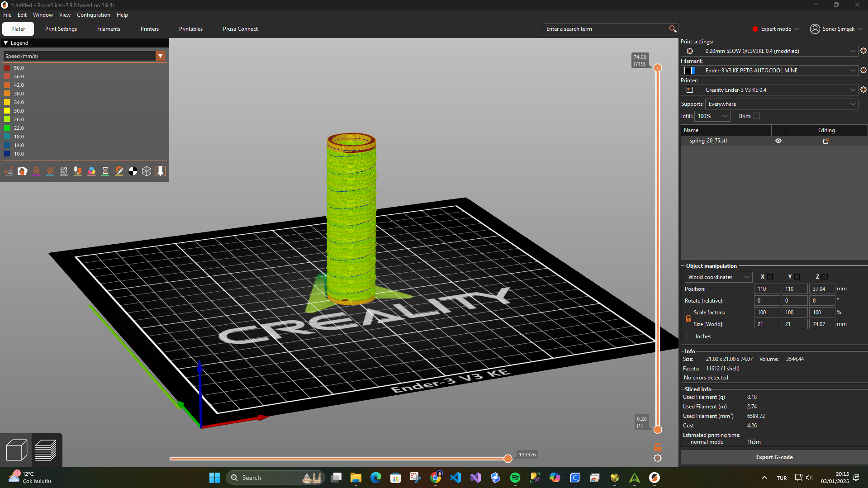Switch to layers preview view icon
This screenshot has height=488, width=868.
click(x=46, y=450)
